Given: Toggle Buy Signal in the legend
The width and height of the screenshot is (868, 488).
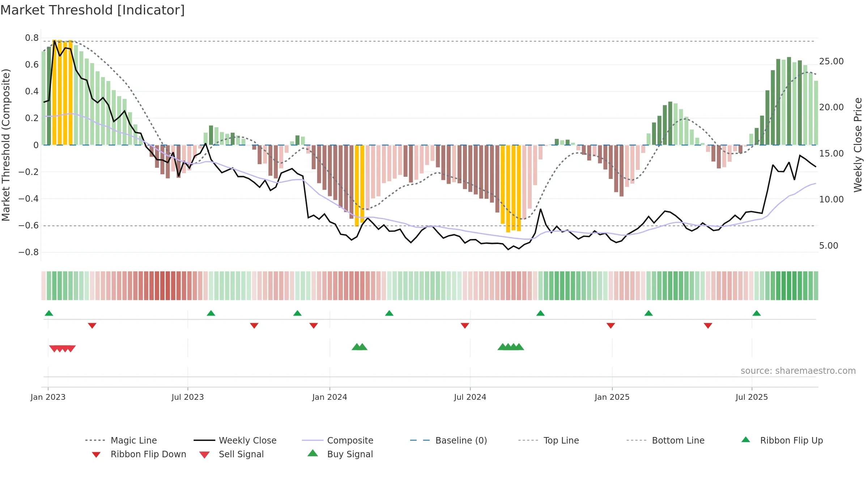Looking at the screenshot, I should click(340, 454).
